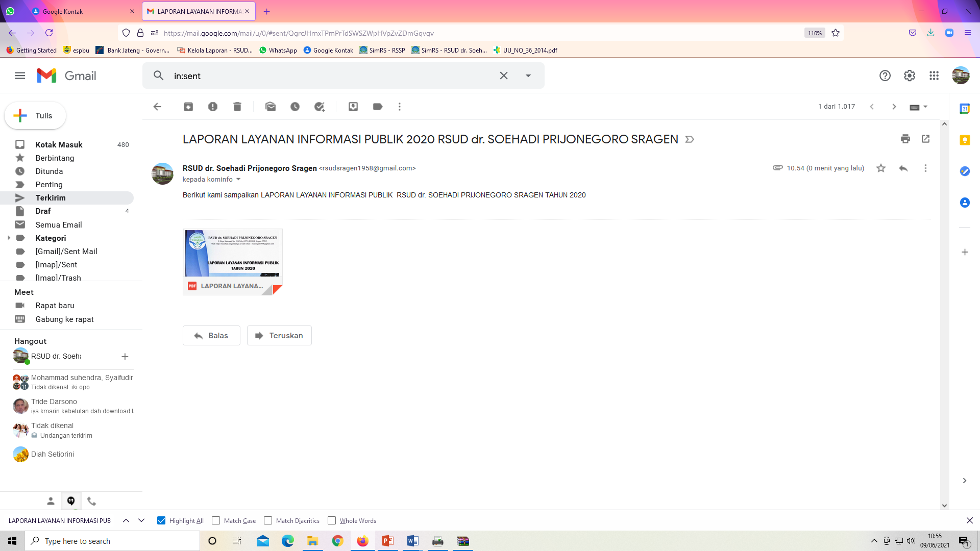This screenshot has width=980, height=551.
Task: Enable Whole Words option
Action: point(332,520)
